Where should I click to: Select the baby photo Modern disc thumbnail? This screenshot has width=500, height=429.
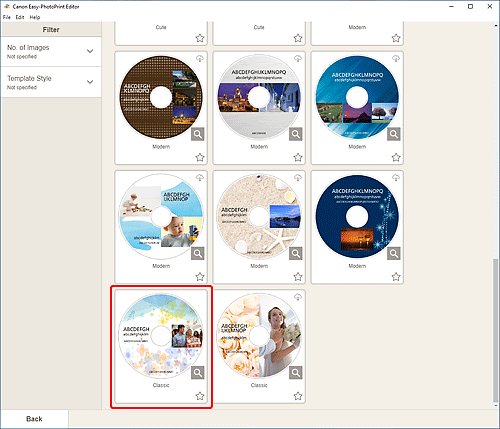click(161, 216)
